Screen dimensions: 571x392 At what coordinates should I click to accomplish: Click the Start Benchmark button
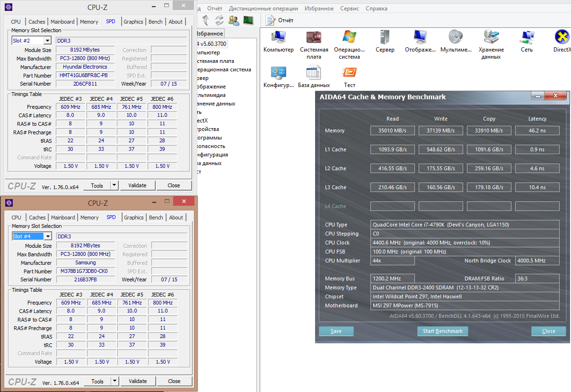(x=443, y=331)
